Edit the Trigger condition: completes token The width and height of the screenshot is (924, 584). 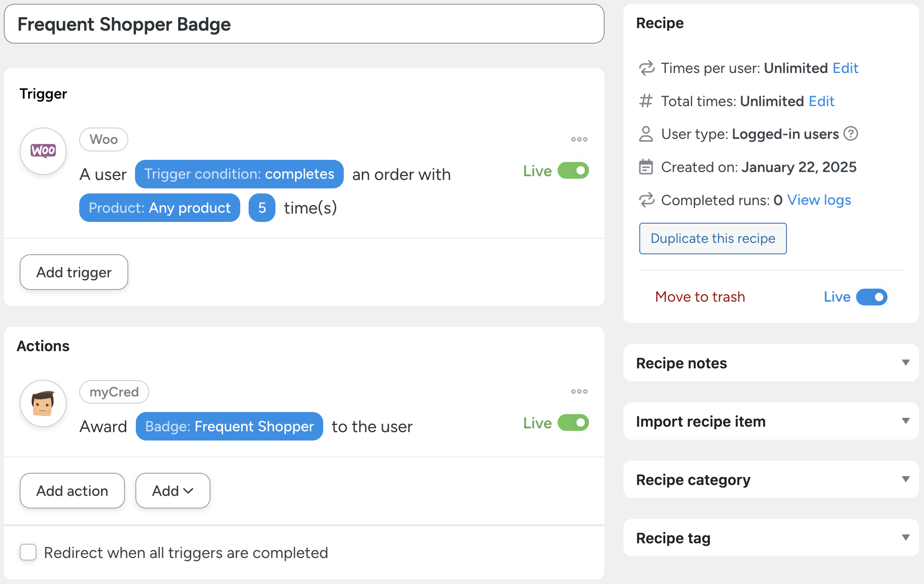coord(239,174)
